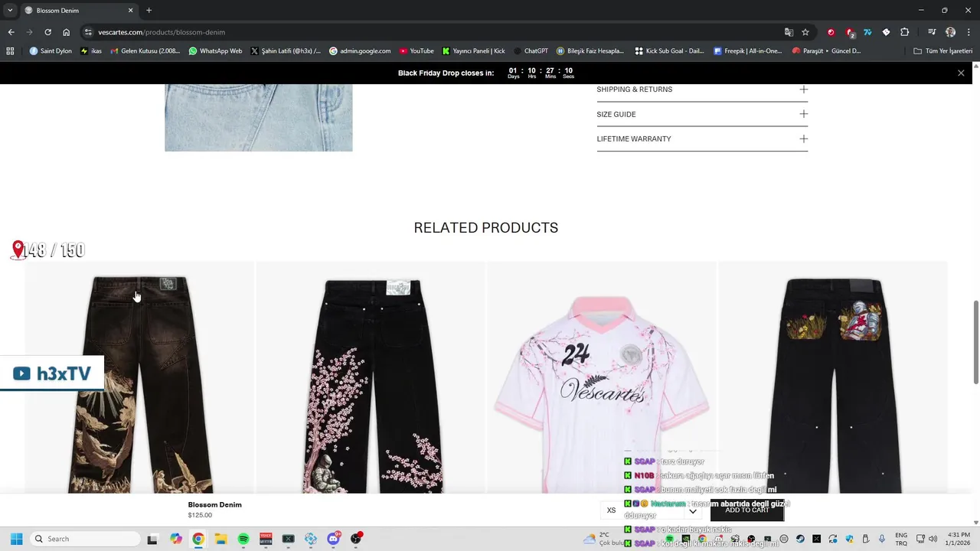980x551 pixels.
Task: Open the WhatsApp Web bookmark
Action: pos(215,51)
